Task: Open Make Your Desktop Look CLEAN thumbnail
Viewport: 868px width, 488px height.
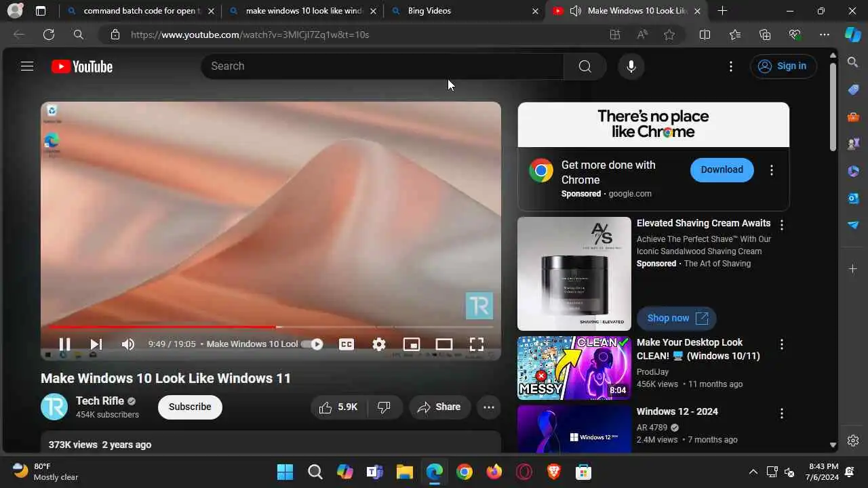Action: point(574,368)
